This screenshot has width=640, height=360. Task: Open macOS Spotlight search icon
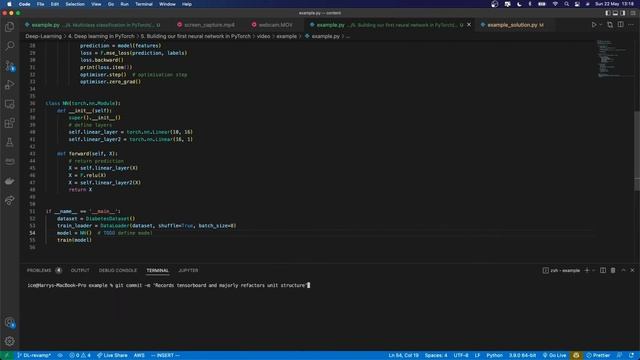[x=567, y=4]
